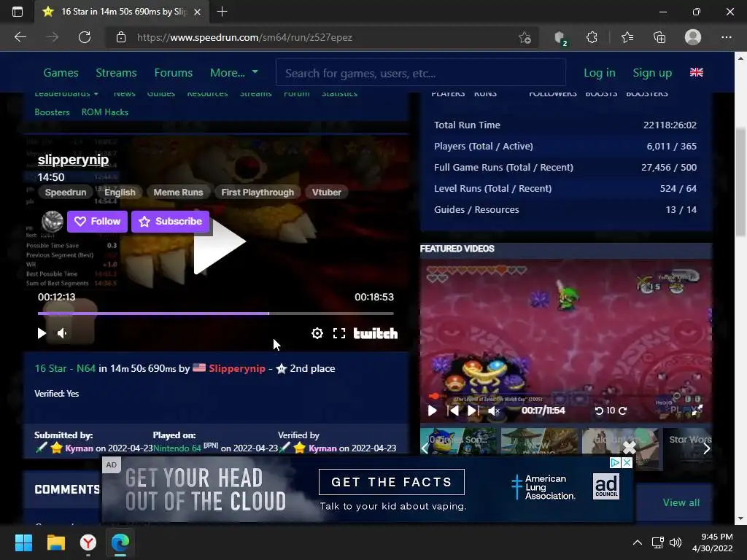Click Sign up

coord(652,73)
